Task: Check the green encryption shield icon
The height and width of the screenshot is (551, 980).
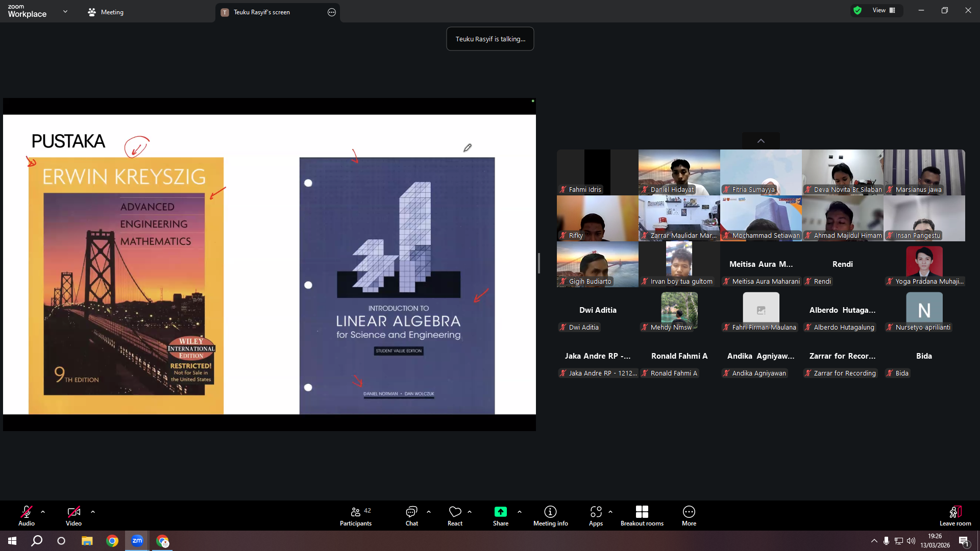Action: 857,10
